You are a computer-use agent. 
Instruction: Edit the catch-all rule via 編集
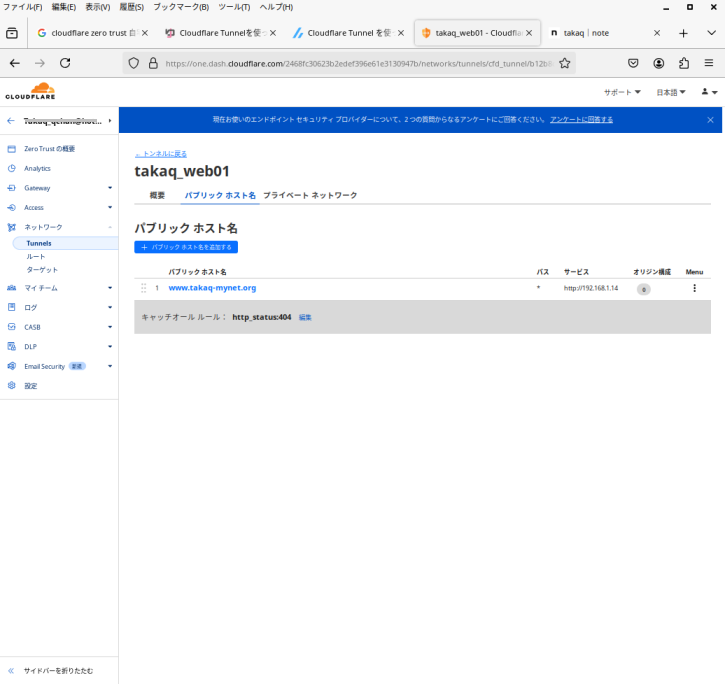tap(305, 317)
